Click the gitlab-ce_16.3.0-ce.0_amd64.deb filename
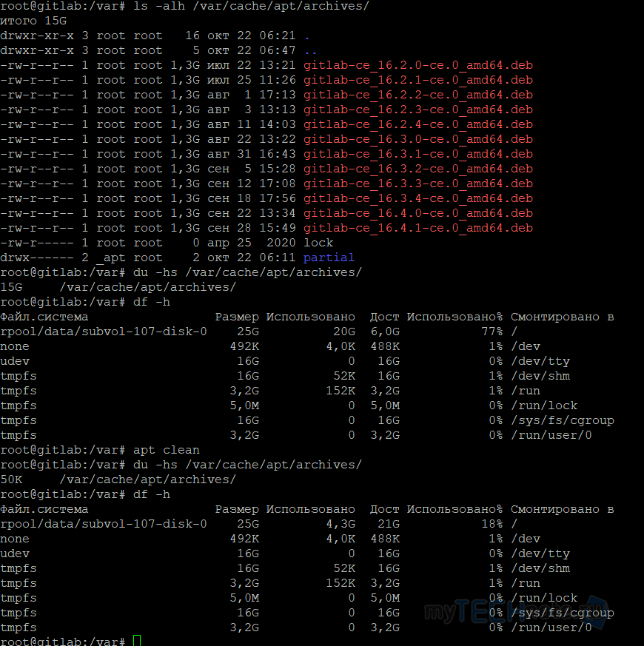 [418, 139]
